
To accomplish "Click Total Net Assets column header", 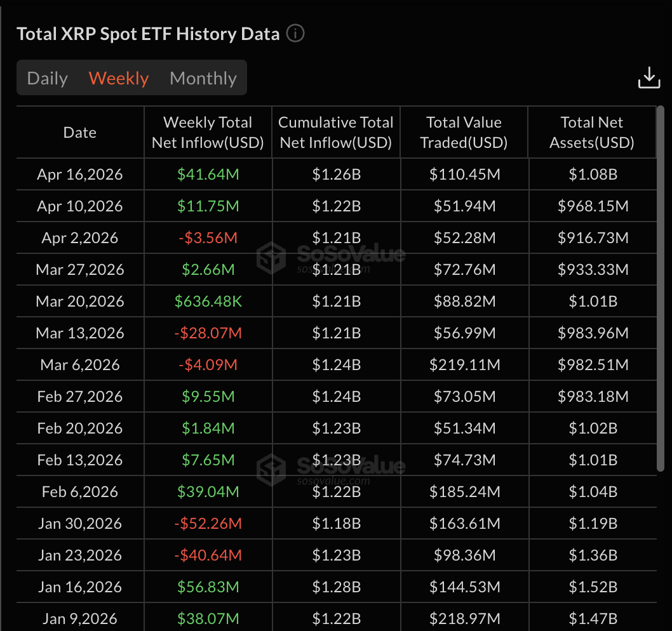I will [592, 133].
